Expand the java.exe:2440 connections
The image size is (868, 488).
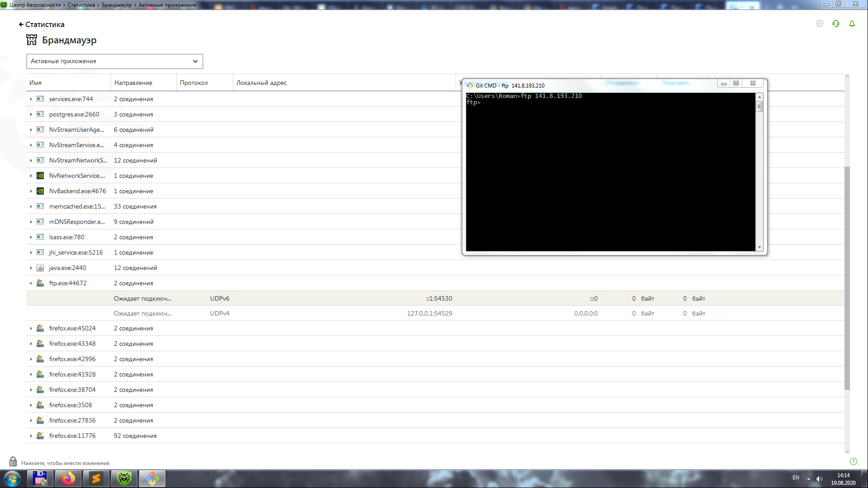coord(31,268)
